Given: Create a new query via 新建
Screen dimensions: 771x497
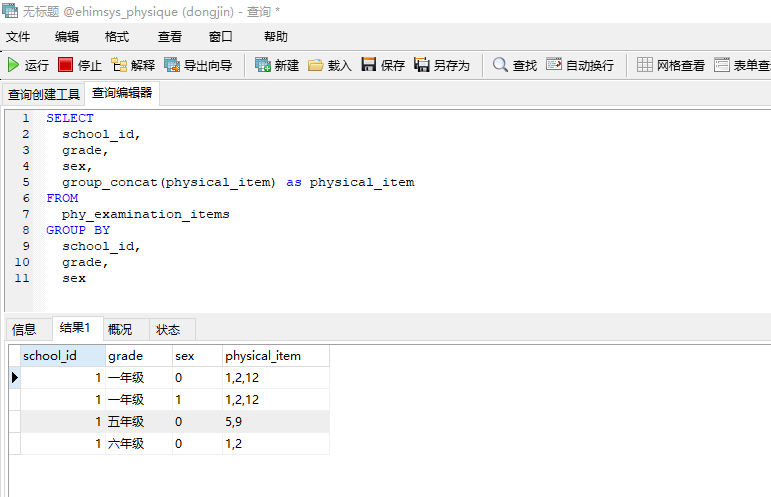Looking at the screenshot, I should pyautogui.click(x=277, y=65).
